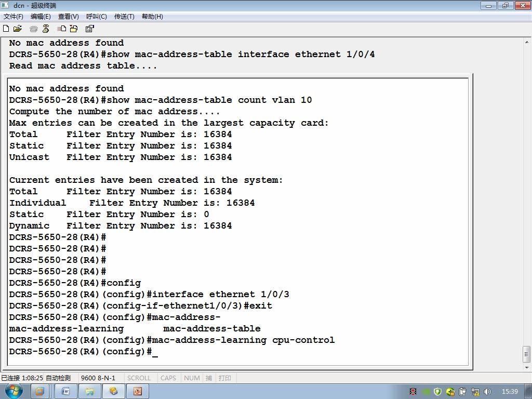Disconnect the session using the hang-up icon

tap(46, 29)
